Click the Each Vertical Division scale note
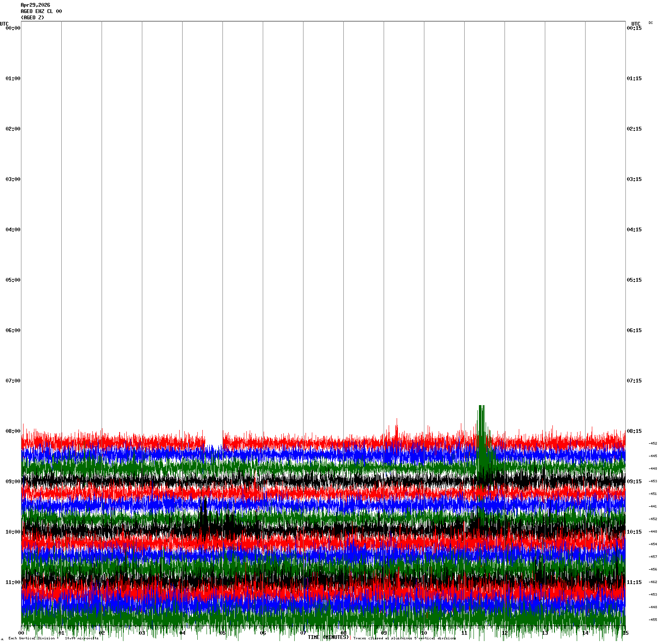The image size is (659, 644). 53,638
